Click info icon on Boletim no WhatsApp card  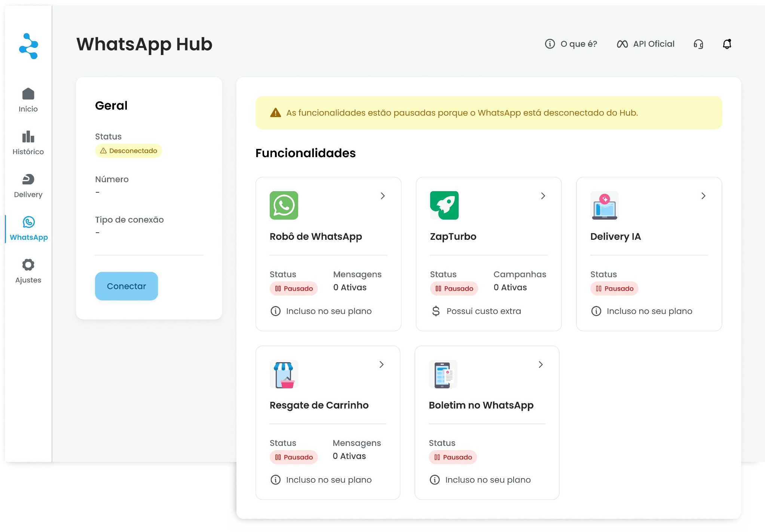click(x=435, y=480)
